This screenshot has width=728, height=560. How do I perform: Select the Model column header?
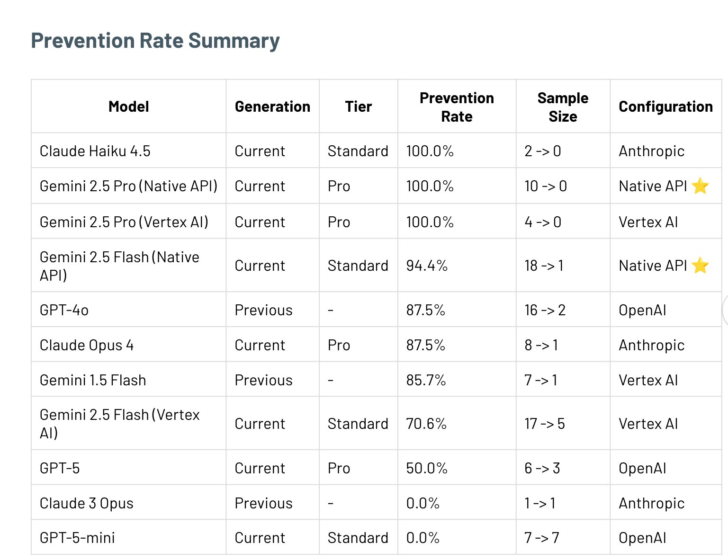coord(128,107)
